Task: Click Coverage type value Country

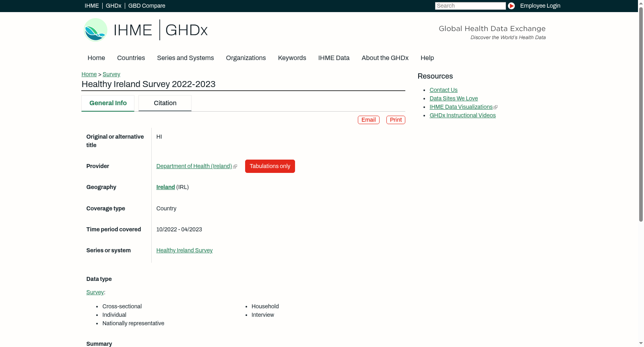Action: point(166,208)
